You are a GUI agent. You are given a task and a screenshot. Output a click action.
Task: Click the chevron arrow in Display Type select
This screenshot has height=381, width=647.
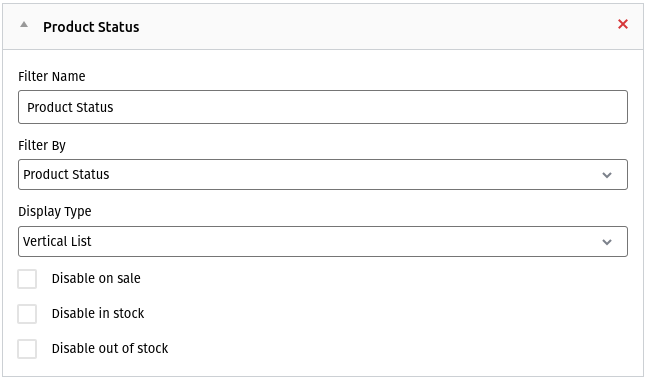[607, 242]
